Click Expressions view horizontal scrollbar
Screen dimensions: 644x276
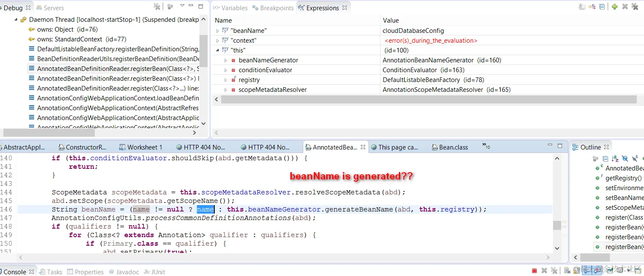[x=429, y=99]
